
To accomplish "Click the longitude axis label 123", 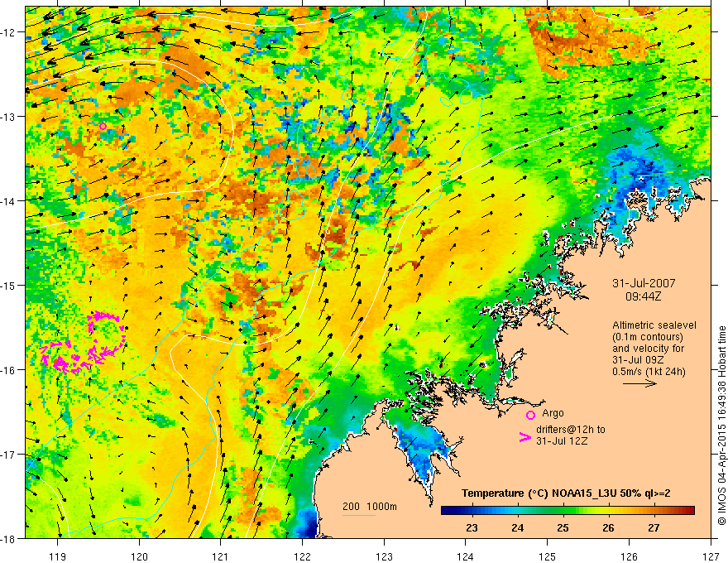I will click(384, 556).
